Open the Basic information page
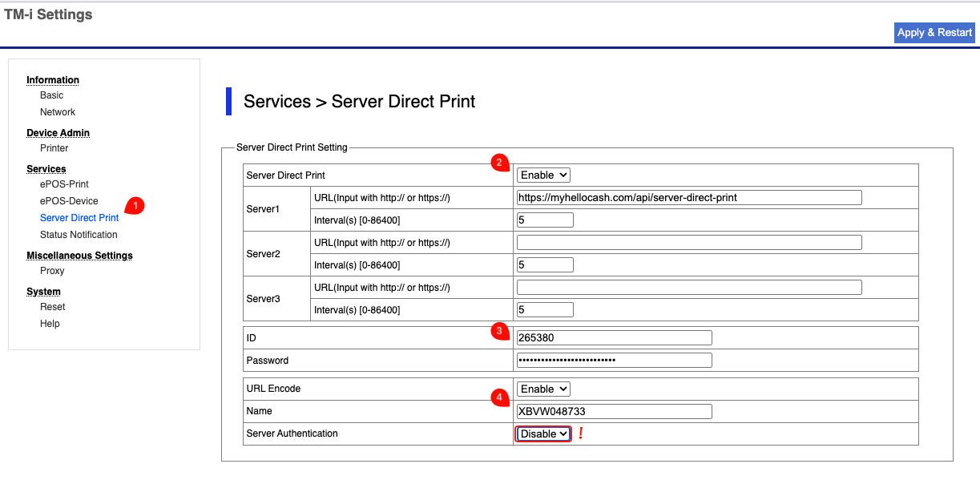Image resolution: width=980 pixels, height=484 pixels. pos(52,95)
